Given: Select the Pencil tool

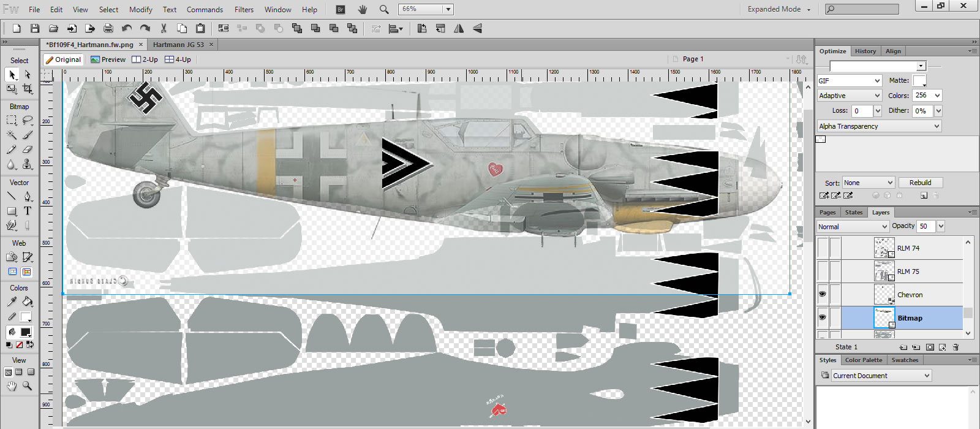Looking at the screenshot, I should click(x=12, y=150).
